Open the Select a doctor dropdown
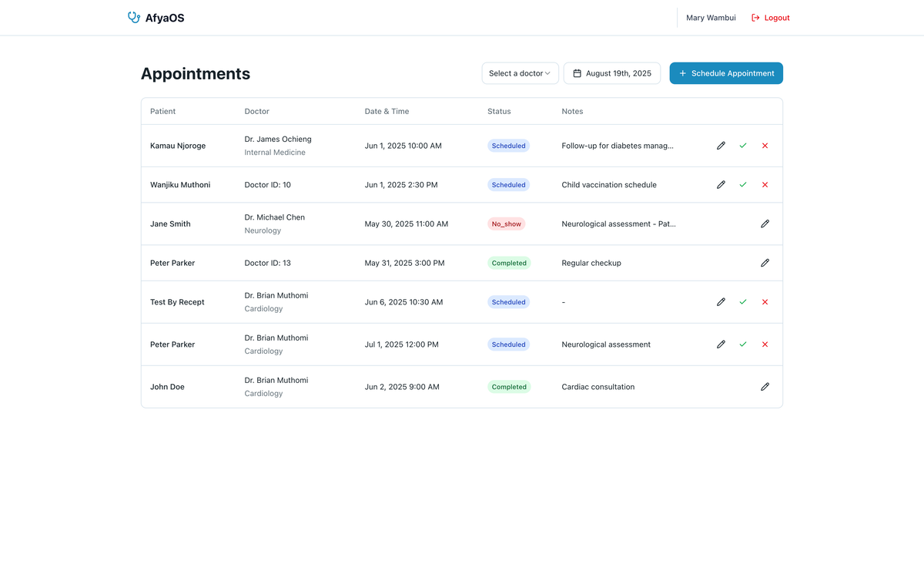924x578 pixels. (520, 73)
